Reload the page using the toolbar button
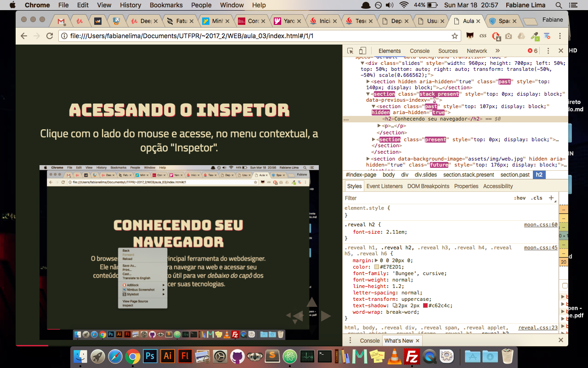This screenshot has width=588, height=368. (x=50, y=36)
